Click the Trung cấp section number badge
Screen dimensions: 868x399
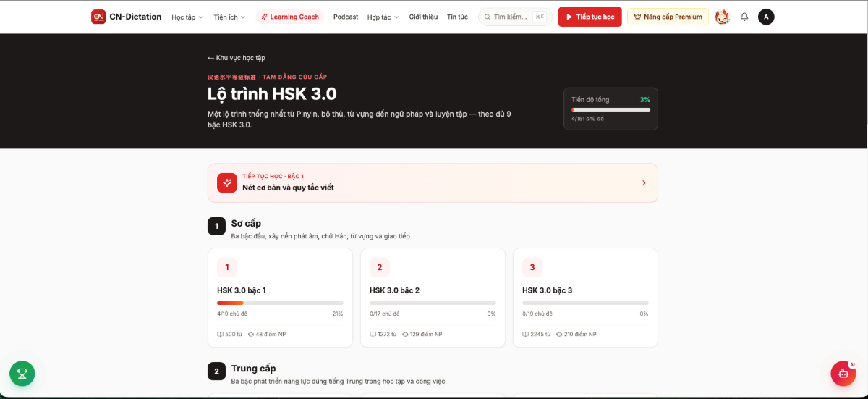(216, 371)
